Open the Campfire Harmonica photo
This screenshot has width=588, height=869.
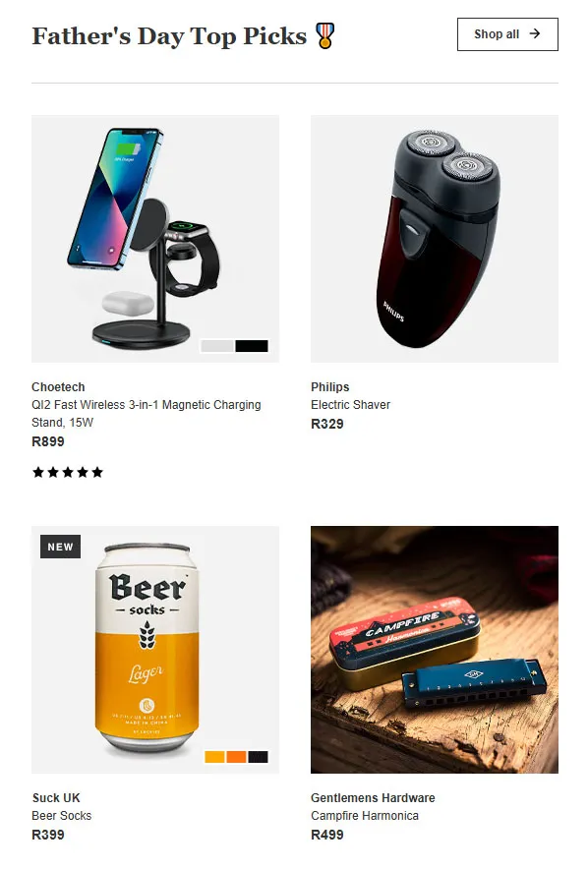[435, 650]
